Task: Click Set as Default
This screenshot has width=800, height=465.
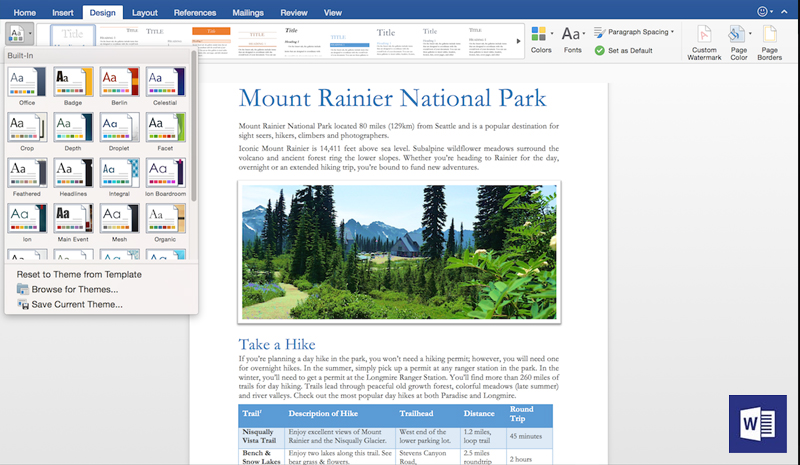Action: pyautogui.click(x=623, y=51)
